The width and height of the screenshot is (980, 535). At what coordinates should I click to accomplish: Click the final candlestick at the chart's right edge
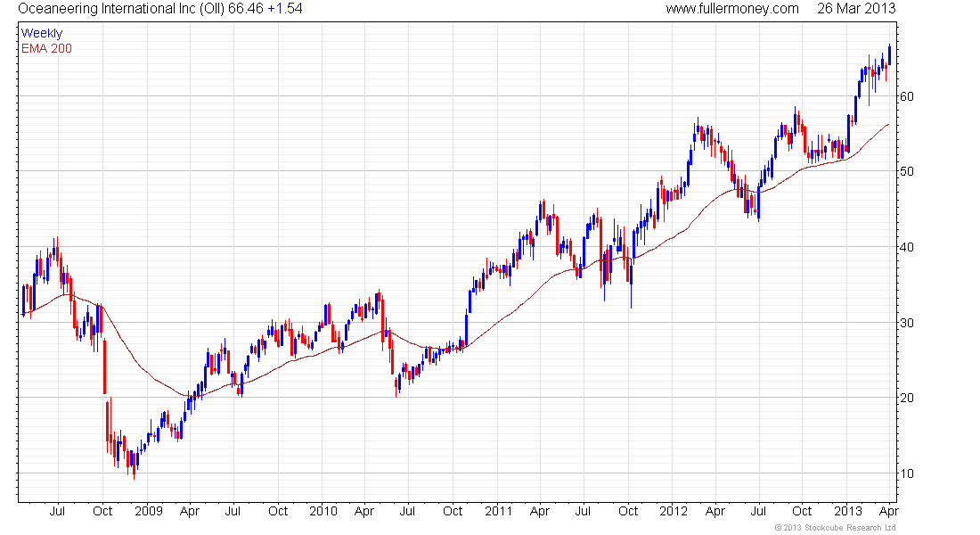(x=889, y=55)
